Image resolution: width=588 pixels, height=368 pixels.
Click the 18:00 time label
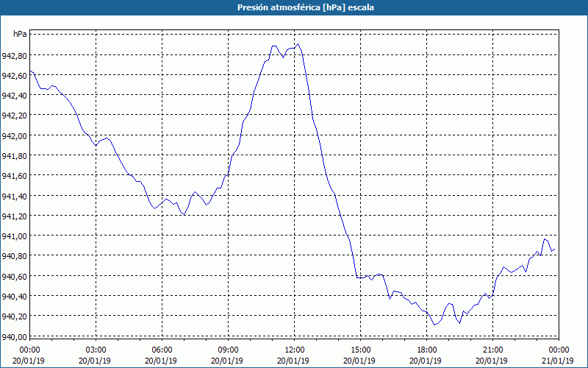click(x=427, y=350)
